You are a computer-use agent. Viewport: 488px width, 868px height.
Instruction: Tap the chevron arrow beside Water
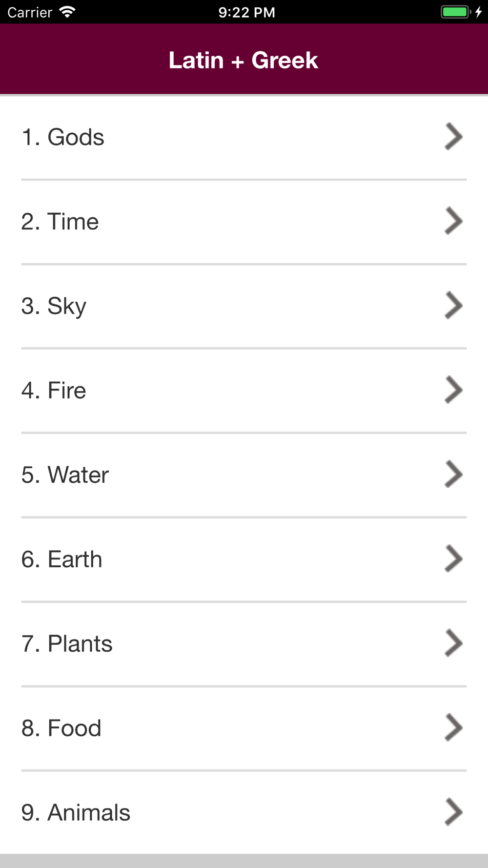(x=453, y=475)
